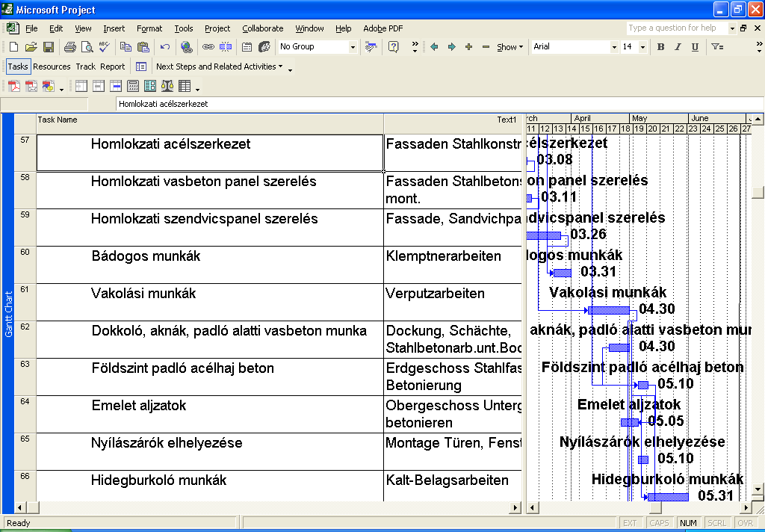
Task: Select the Vakolási munkák task cell
Action: pyautogui.click(x=210, y=302)
